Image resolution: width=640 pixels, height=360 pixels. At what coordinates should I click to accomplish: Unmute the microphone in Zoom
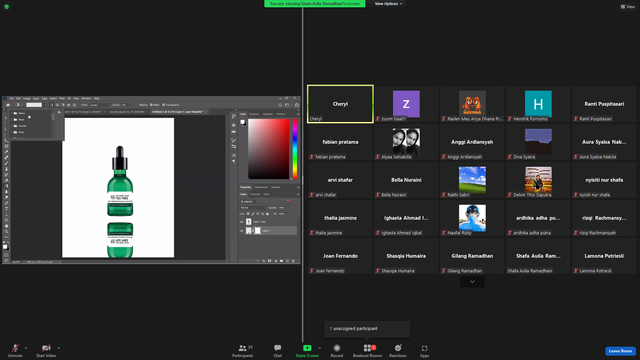15,350
